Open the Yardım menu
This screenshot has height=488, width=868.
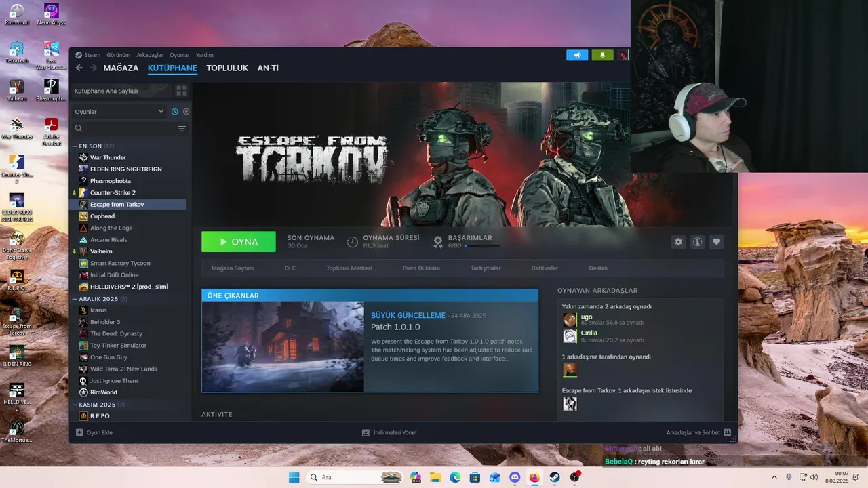tap(204, 55)
